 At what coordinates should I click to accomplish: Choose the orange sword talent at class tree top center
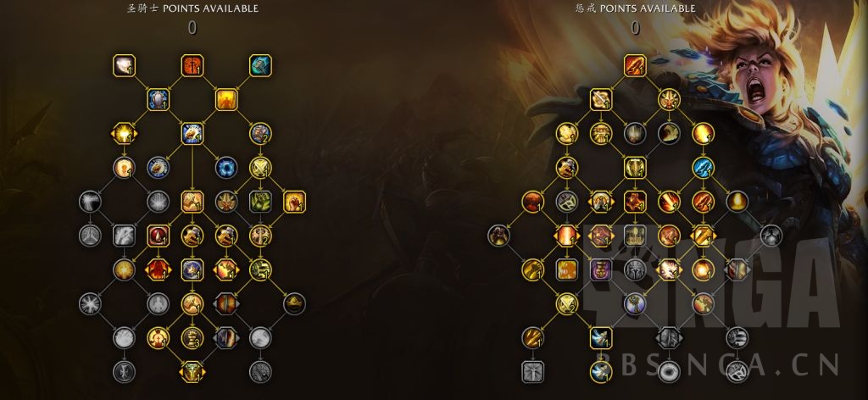pos(192,65)
